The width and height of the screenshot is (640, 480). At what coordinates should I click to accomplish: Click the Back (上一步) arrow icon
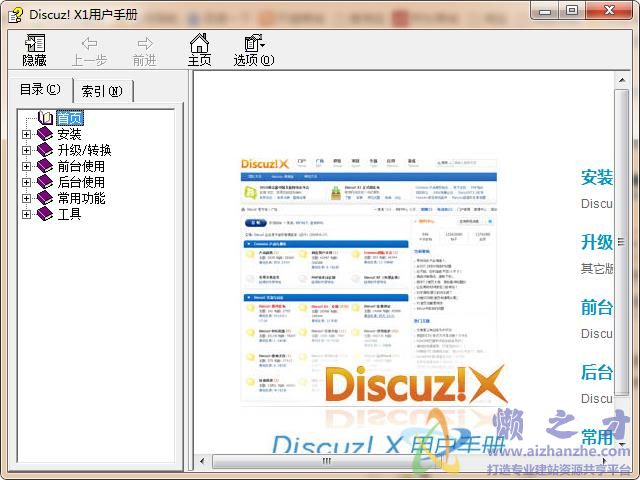pyautogui.click(x=89, y=43)
